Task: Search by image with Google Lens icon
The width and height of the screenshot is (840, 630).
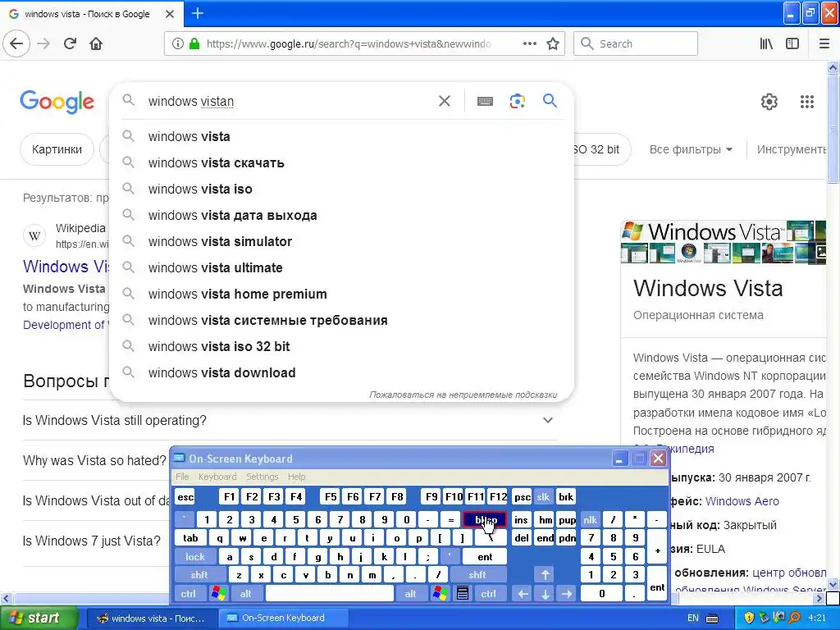Action: 517,101
